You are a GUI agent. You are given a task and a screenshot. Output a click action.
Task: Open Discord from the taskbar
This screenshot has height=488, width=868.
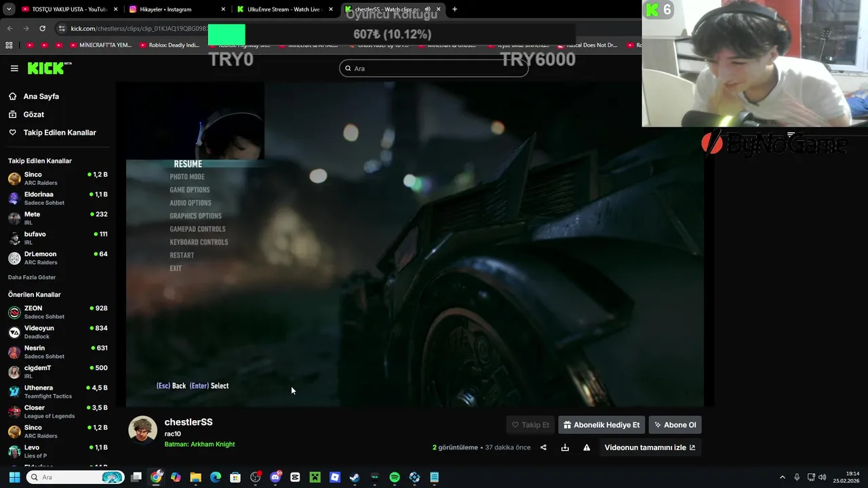[x=275, y=477]
